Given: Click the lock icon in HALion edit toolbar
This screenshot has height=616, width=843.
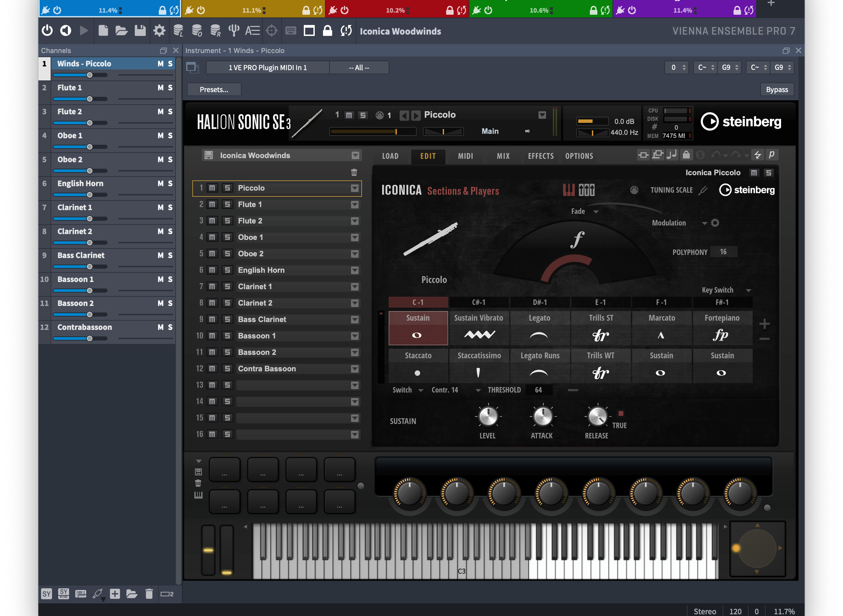Looking at the screenshot, I should (x=686, y=155).
